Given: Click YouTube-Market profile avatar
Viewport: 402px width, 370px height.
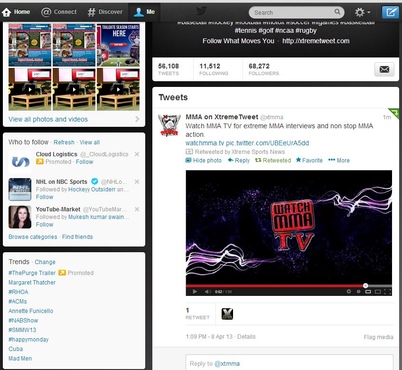Looking at the screenshot, I should [20, 217].
